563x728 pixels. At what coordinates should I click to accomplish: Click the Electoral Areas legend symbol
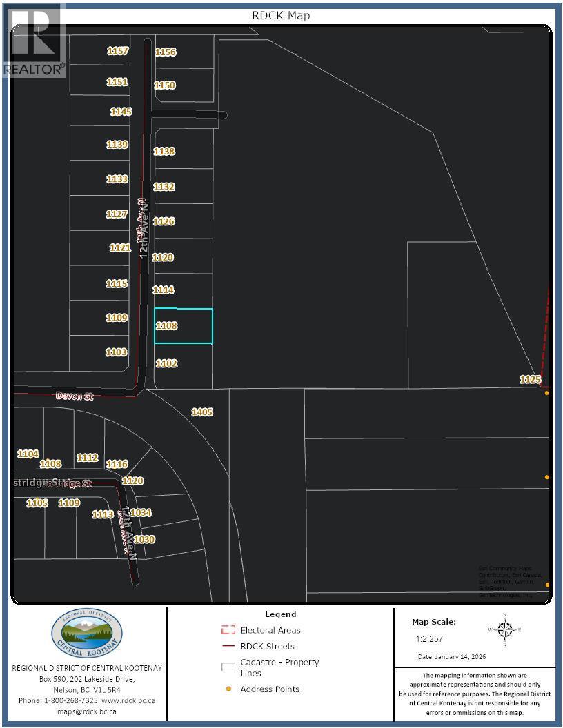228,630
